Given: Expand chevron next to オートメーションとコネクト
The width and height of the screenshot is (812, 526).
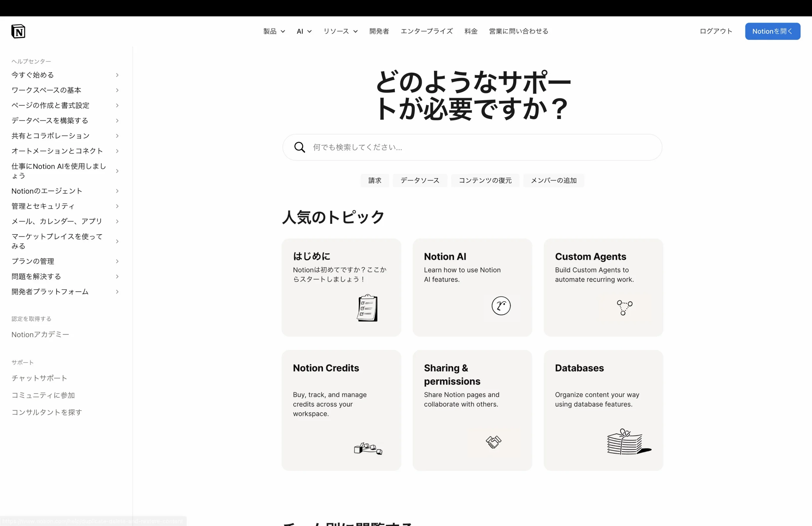Looking at the screenshot, I should (117, 151).
